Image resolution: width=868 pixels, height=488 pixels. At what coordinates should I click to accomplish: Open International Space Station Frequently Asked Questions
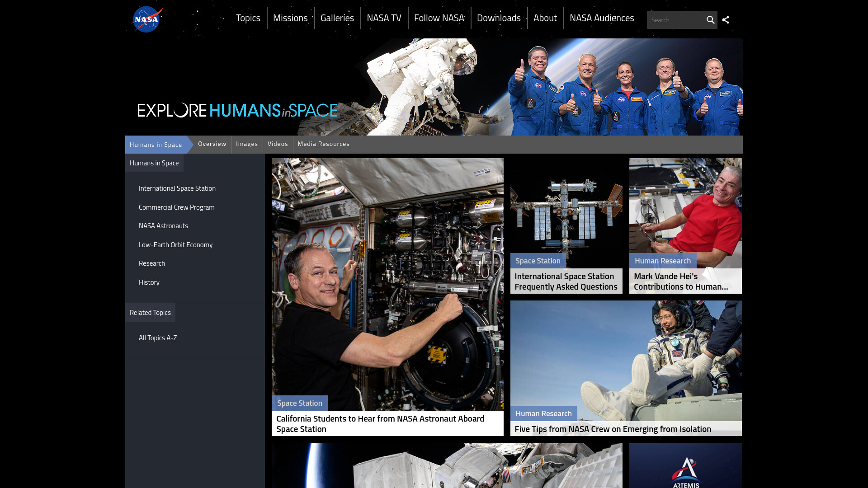click(x=566, y=282)
